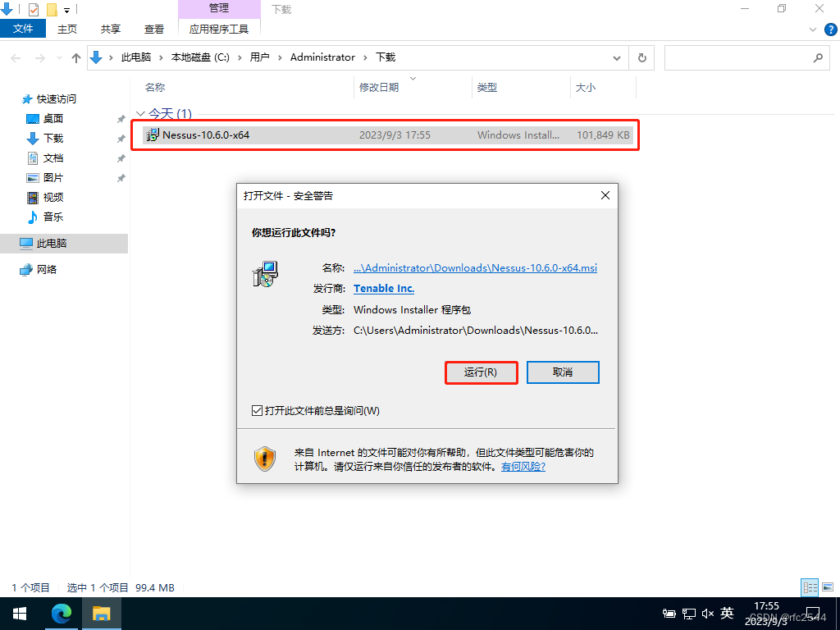Image resolution: width=840 pixels, height=630 pixels.
Task: Switch to the 主页 (Home) ribbon tab
Action: [67, 29]
